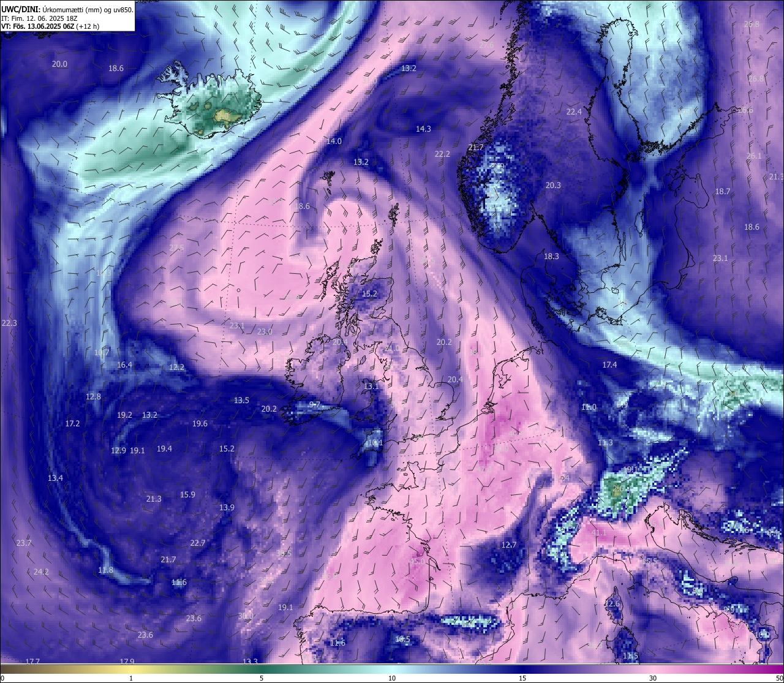Viewport: 784px width, 683px height.
Task: Click the 10.1 value near Cornwall
Action: [374, 443]
